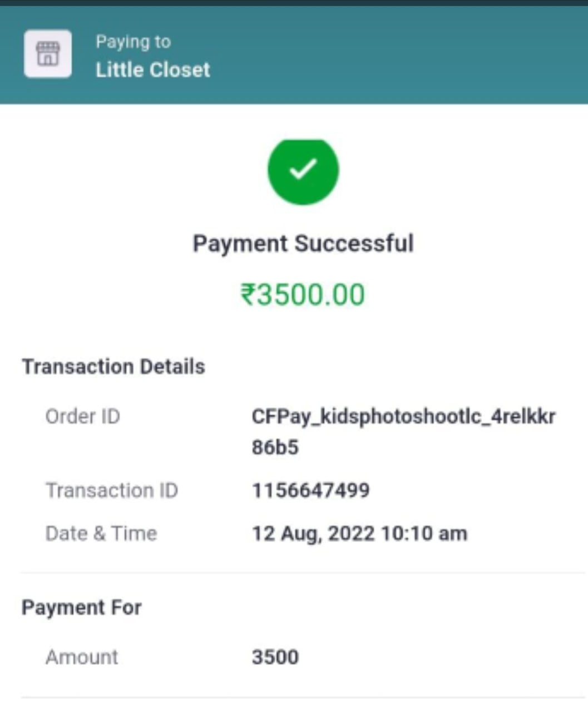Click the divider line above Payment For

pos(303,573)
